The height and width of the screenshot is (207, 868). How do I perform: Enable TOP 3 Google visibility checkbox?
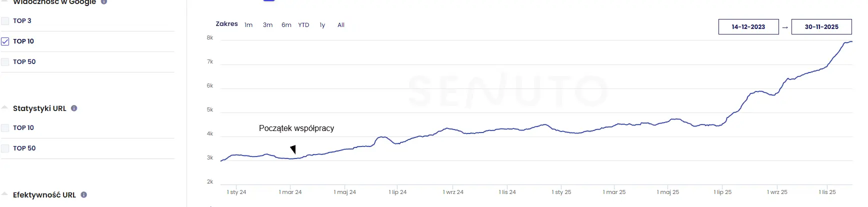pyautogui.click(x=5, y=21)
